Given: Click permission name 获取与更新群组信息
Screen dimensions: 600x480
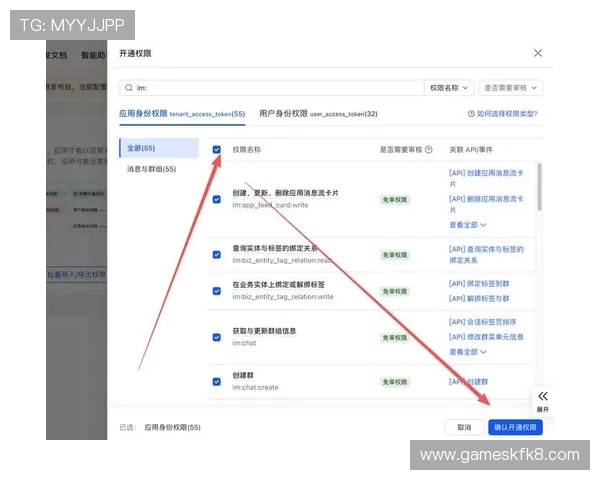Looking at the screenshot, I should [x=264, y=331].
